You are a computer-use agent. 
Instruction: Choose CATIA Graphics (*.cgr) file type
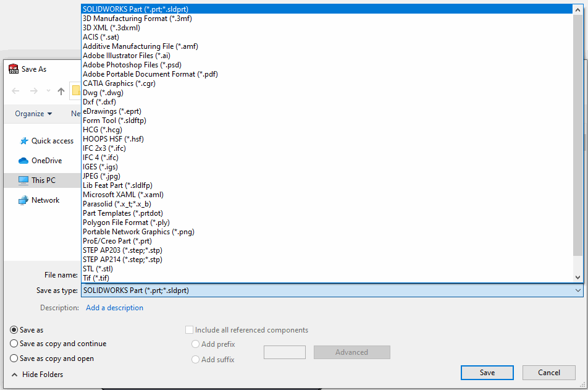coord(327,83)
